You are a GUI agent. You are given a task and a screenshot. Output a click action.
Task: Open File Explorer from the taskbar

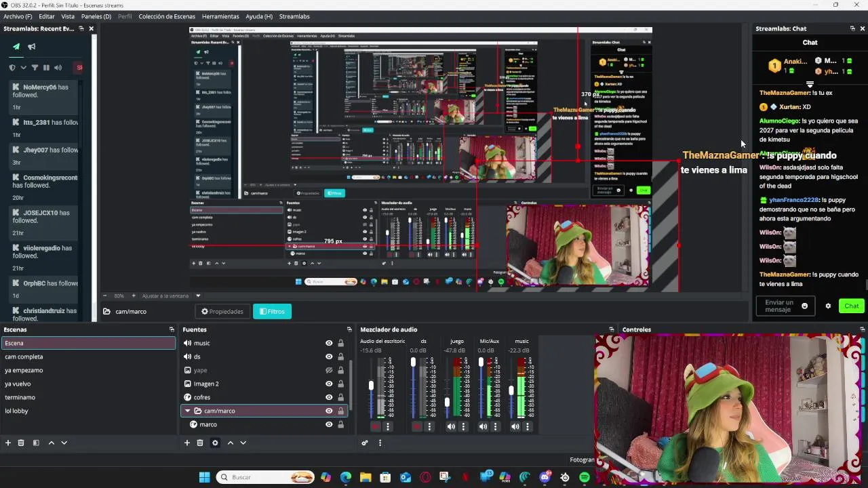coord(366,477)
